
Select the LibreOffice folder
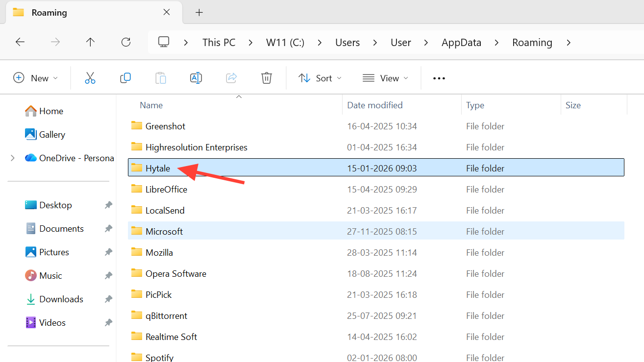376,190
